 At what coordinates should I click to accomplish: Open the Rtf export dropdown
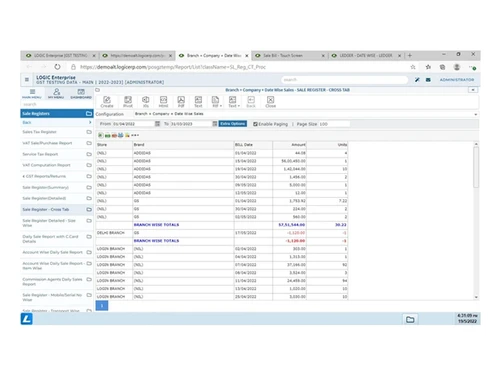pos(216,102)
